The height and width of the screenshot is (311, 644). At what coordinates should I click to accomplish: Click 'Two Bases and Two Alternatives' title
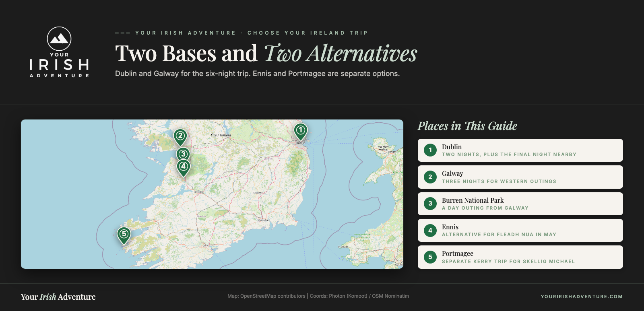266,53
